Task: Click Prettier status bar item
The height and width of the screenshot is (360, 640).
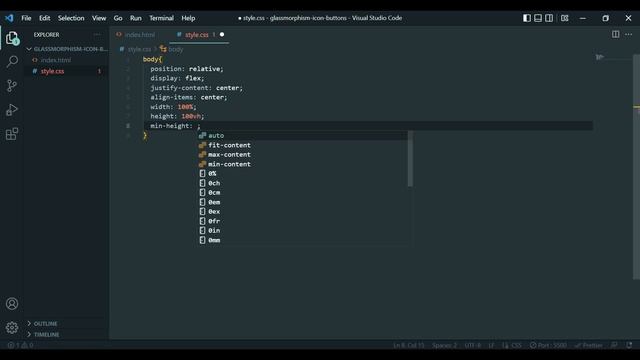Action: (x=589, y=345)
